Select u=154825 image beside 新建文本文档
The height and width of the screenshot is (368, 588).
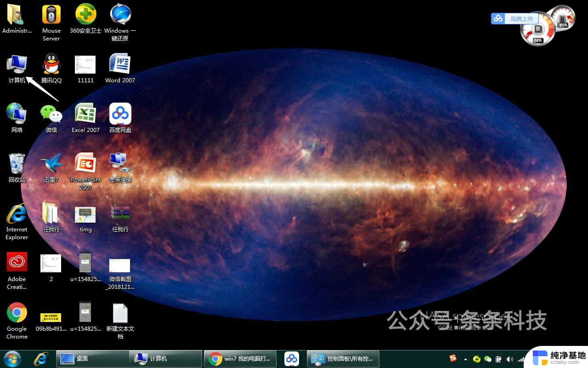[86, 317]
